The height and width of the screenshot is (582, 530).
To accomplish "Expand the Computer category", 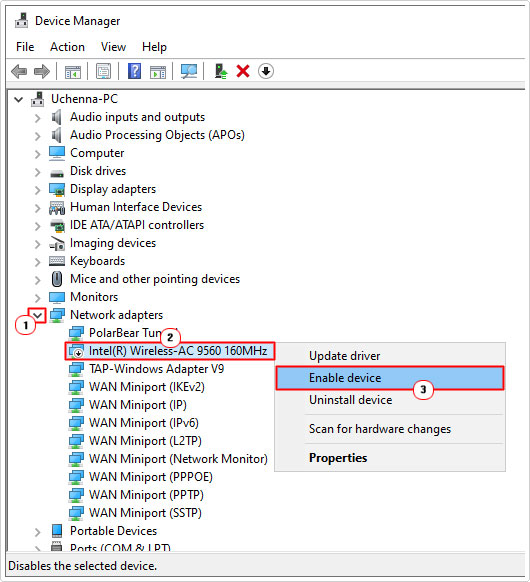I will point(37,154).
